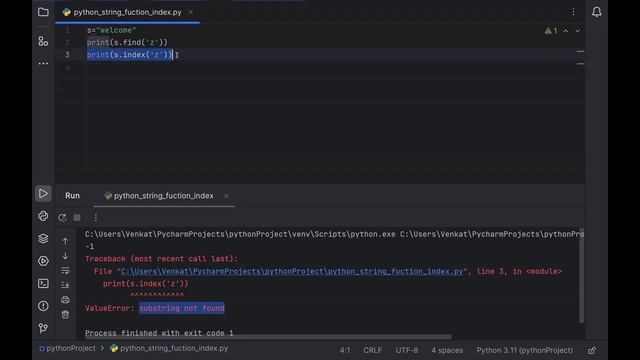Toggle soft-wrap in run console
The image size is (640, 360).
click(x=65, y=270)
